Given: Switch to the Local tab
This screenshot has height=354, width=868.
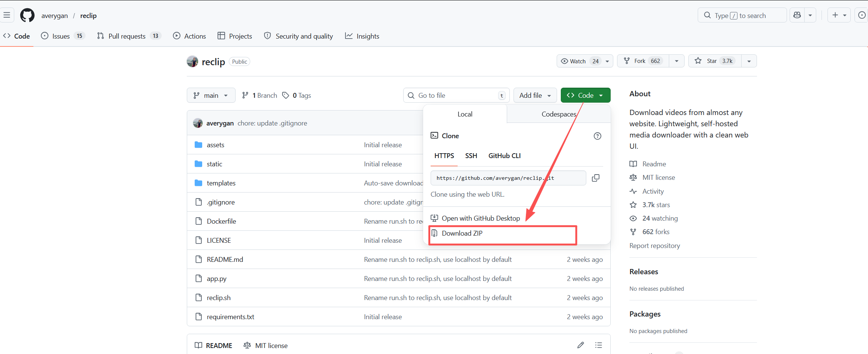Looking at the screenshot, I should pos(465,114).
